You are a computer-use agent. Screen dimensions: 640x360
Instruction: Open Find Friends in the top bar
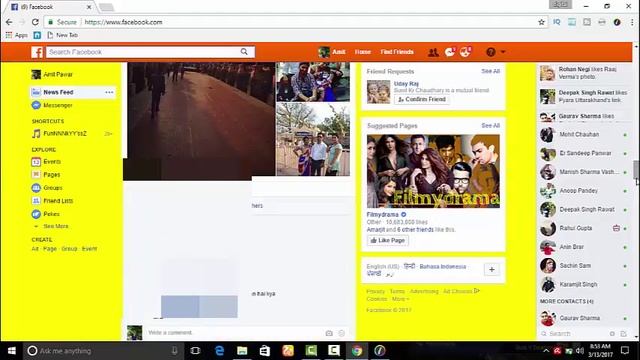point(397,52)
